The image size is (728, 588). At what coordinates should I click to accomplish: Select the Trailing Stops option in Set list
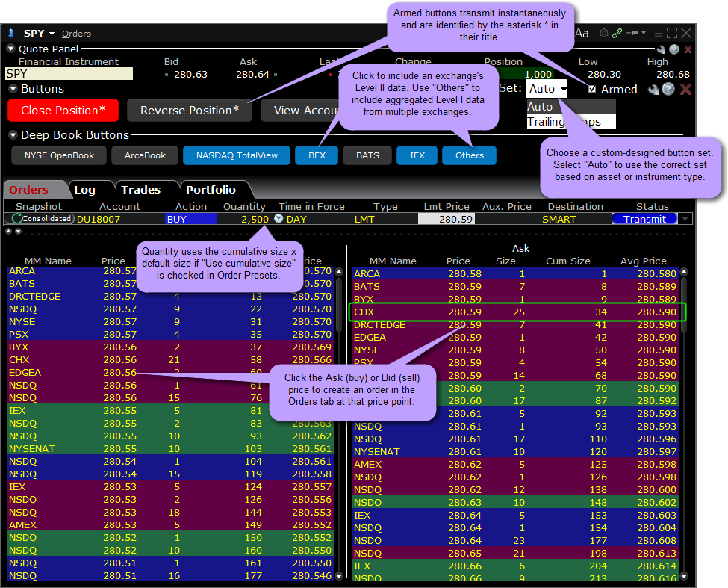(x=571, y=121)
